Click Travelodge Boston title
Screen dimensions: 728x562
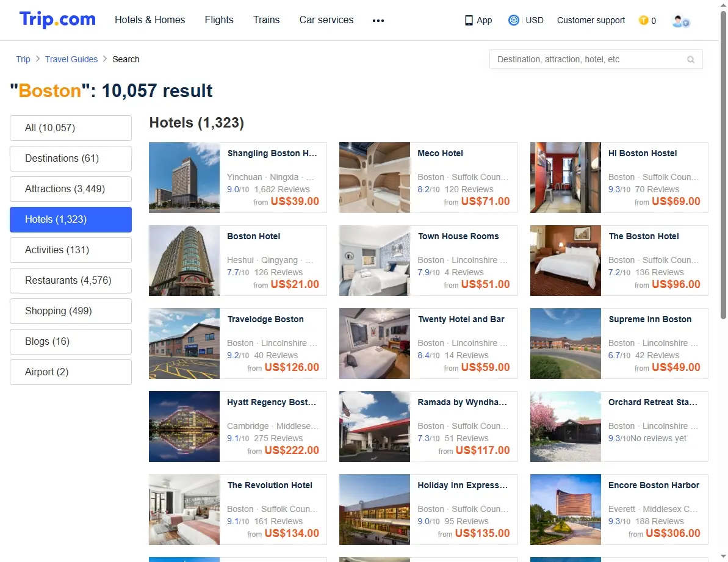click(x=265, y=319)
